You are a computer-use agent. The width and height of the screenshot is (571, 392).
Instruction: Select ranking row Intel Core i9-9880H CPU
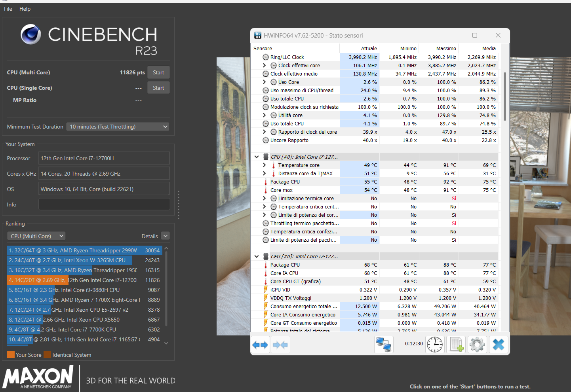(x=84, y=290)
